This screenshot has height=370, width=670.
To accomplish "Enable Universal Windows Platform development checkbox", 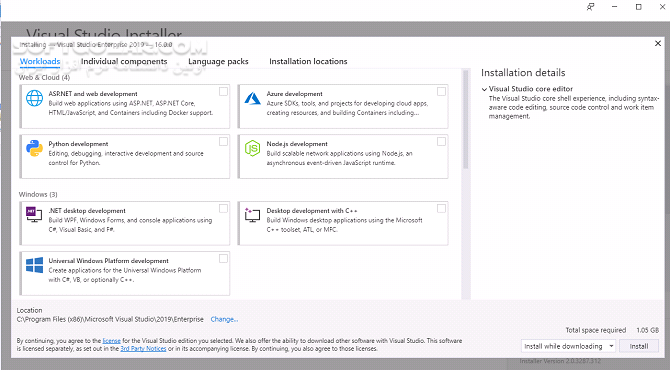I will coord(223,258).
